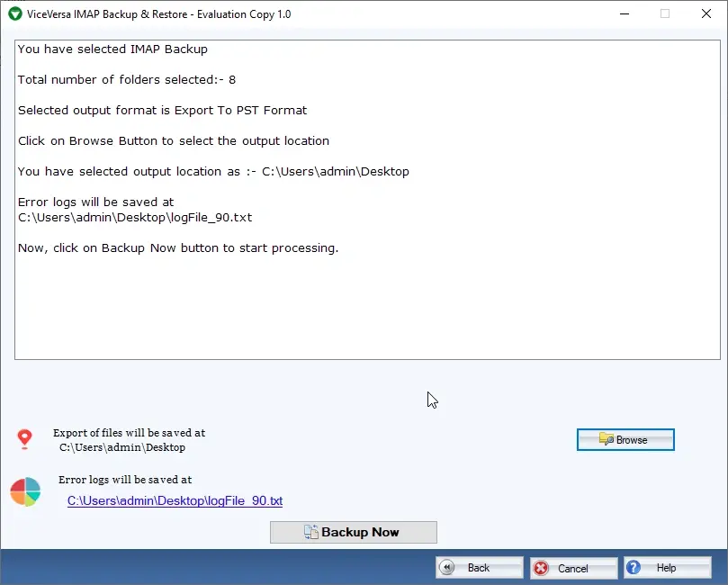728x585 pixels.
Task: Browse for an output location
Action: pyautogui.click(x=625, y=440)
